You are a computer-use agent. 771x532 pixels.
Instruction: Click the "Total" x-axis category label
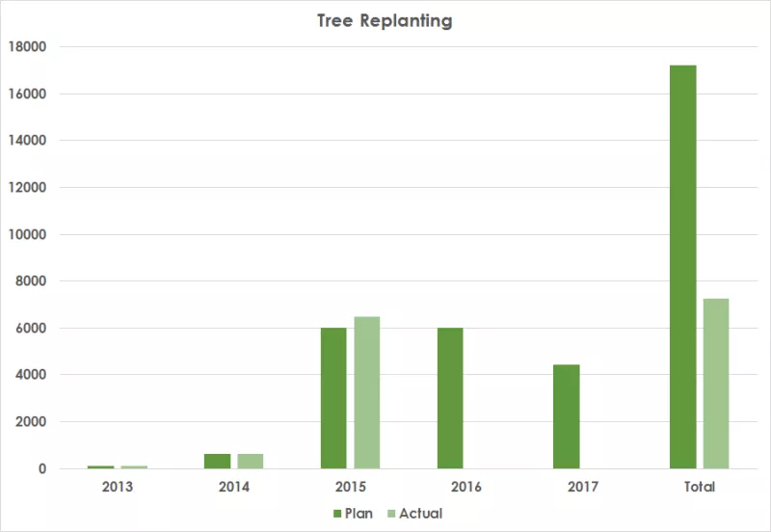click(x=700, y=488)
